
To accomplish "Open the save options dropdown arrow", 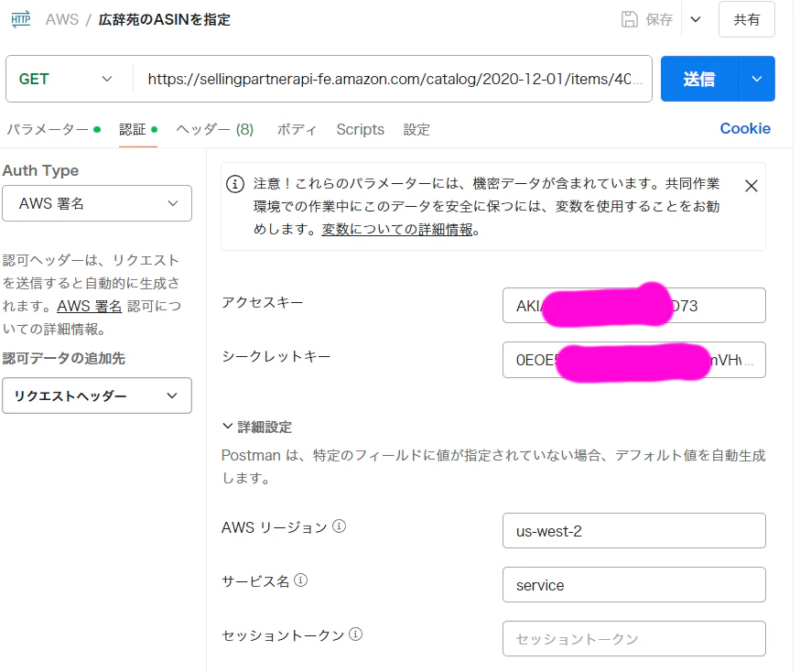I will [696, 19].
